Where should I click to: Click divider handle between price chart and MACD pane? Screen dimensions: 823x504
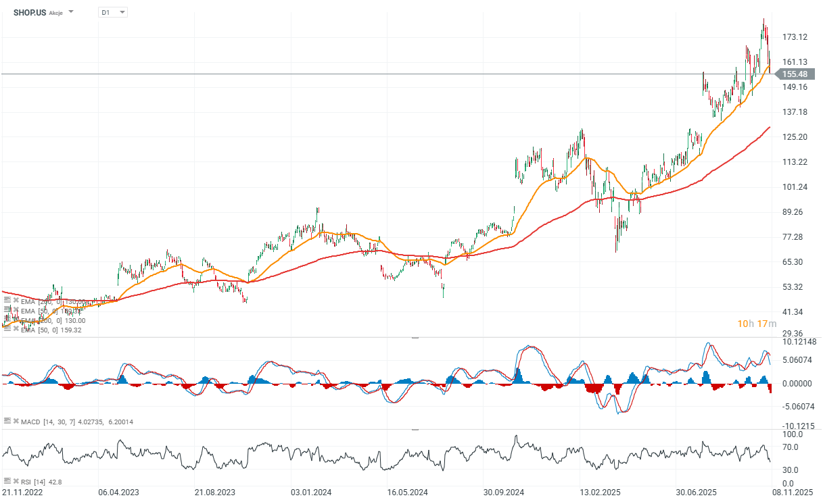[x=415, y=337]
